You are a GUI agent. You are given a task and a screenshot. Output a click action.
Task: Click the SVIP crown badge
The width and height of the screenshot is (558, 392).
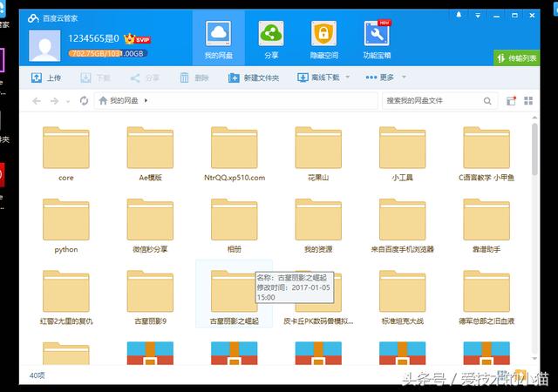tap(137, 39)
